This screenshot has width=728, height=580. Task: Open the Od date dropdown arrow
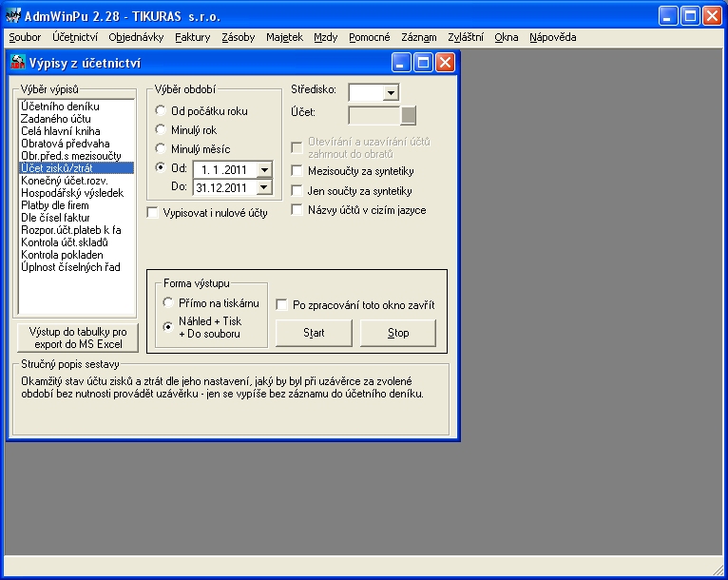coord(264,170)
